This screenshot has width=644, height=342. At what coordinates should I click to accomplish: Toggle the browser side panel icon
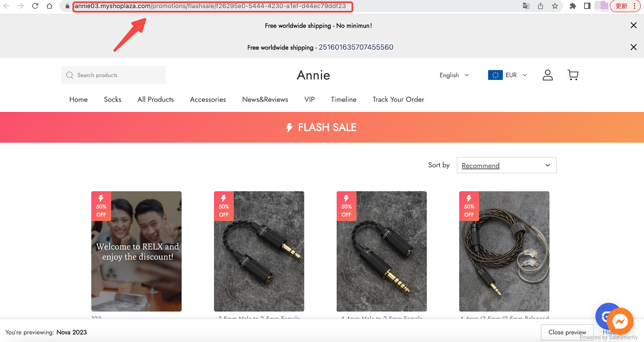click(587, 6)
